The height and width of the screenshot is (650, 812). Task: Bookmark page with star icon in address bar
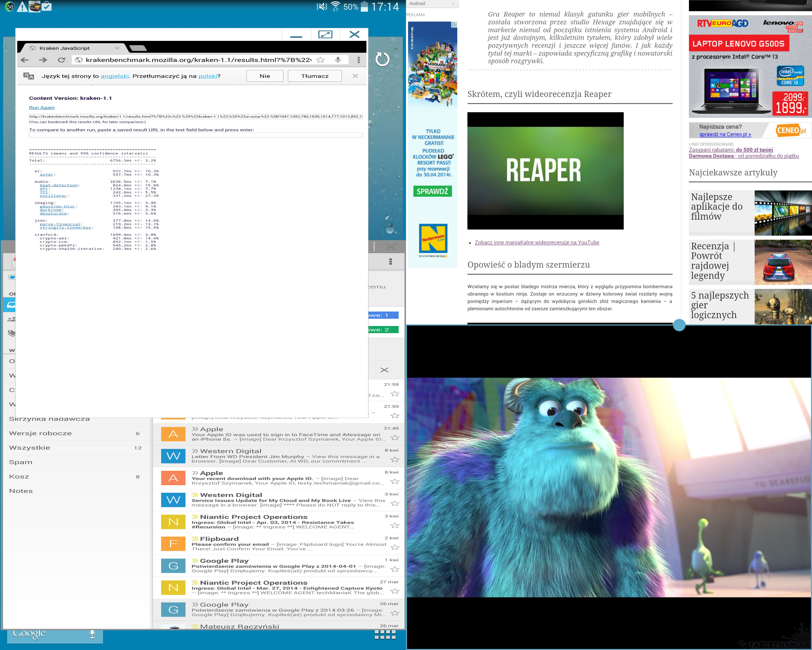pyautogui.click(x=320, y=60)
